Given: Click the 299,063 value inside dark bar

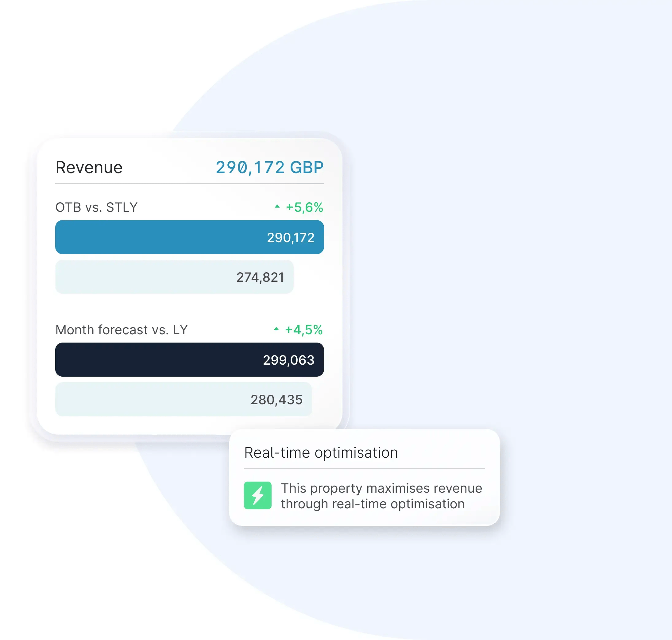Looking at the screenshot, I should point(288,360).
